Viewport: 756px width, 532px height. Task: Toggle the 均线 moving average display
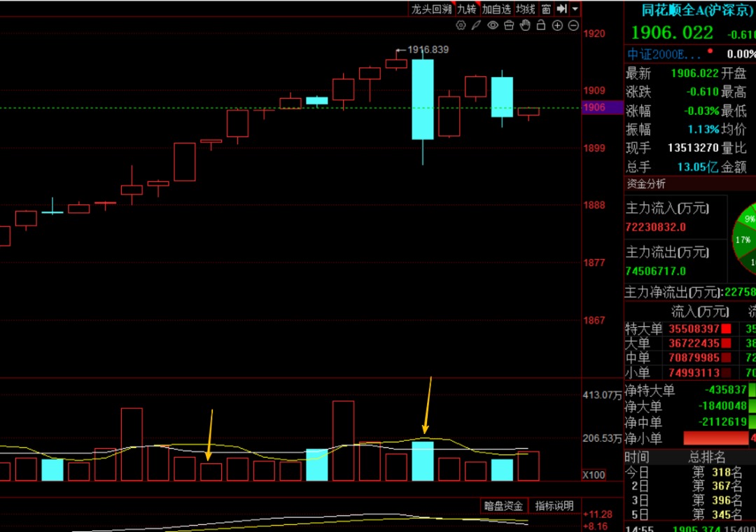(525, 9)
